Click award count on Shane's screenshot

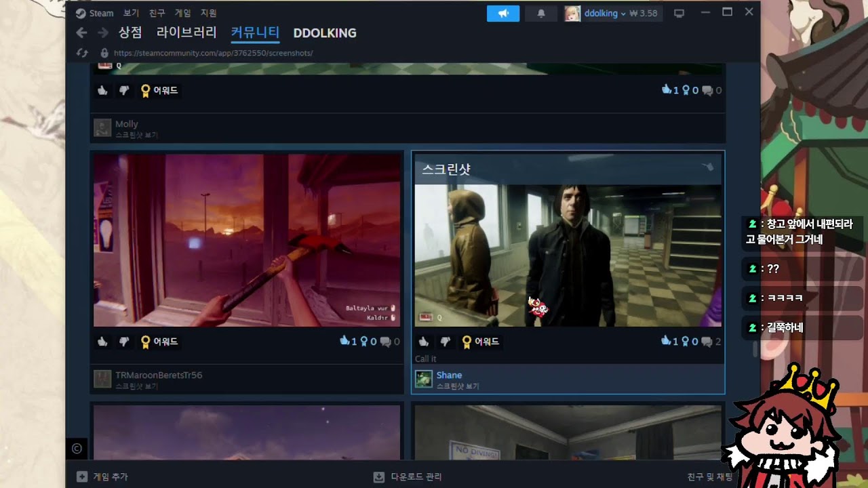pos(690,342)
